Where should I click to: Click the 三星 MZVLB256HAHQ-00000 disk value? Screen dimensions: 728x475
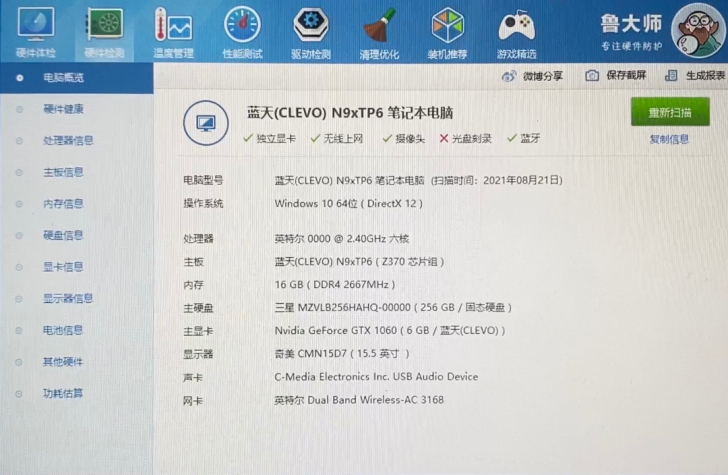point(393,307)
